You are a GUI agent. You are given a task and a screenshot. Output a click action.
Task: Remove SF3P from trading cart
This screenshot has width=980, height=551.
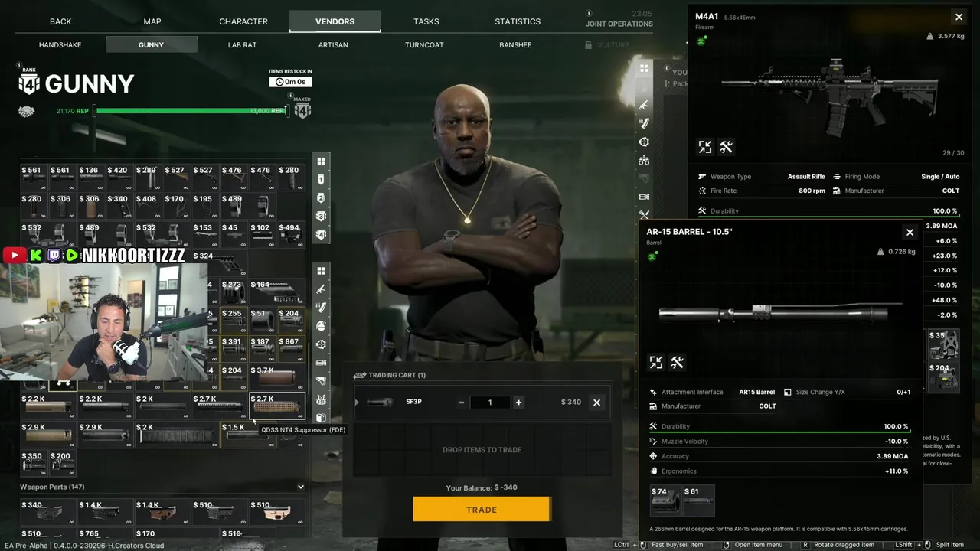(596, 402)
